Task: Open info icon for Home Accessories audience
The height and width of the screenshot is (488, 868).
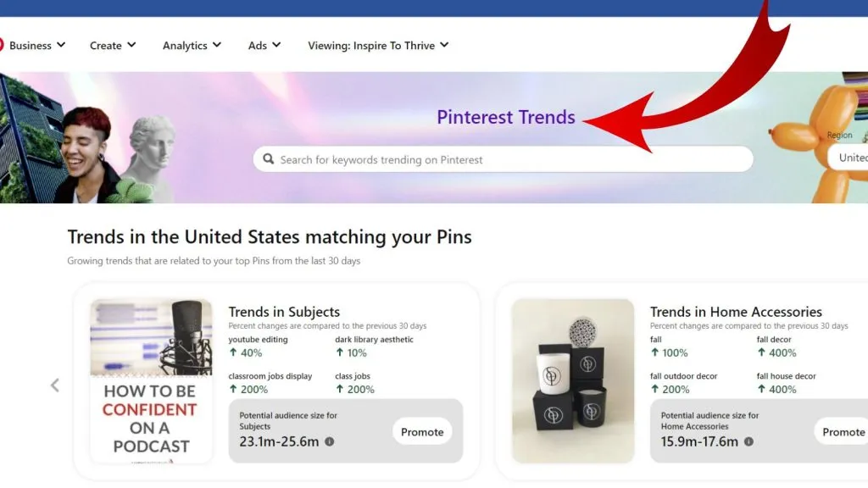Action: 748,441
